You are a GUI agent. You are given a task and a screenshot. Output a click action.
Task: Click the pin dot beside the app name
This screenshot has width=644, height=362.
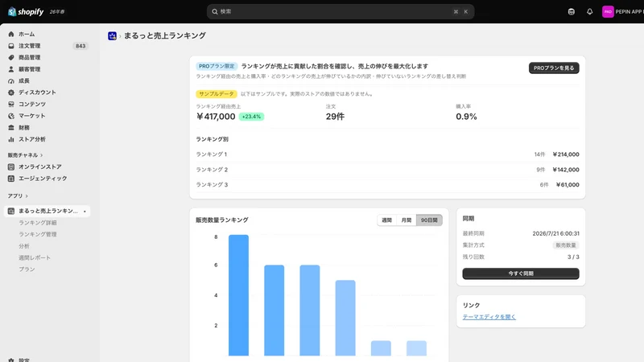(85, 212)
